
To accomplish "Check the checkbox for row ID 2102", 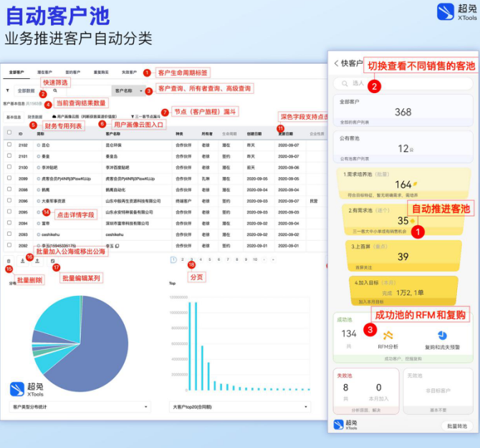I will pyautogui.click(x=9, y=144).
